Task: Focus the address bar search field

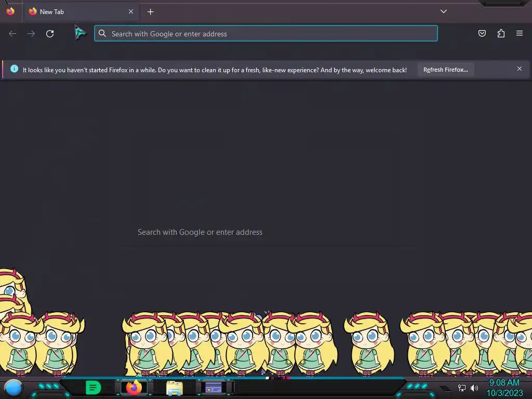Action: [266, 34]
